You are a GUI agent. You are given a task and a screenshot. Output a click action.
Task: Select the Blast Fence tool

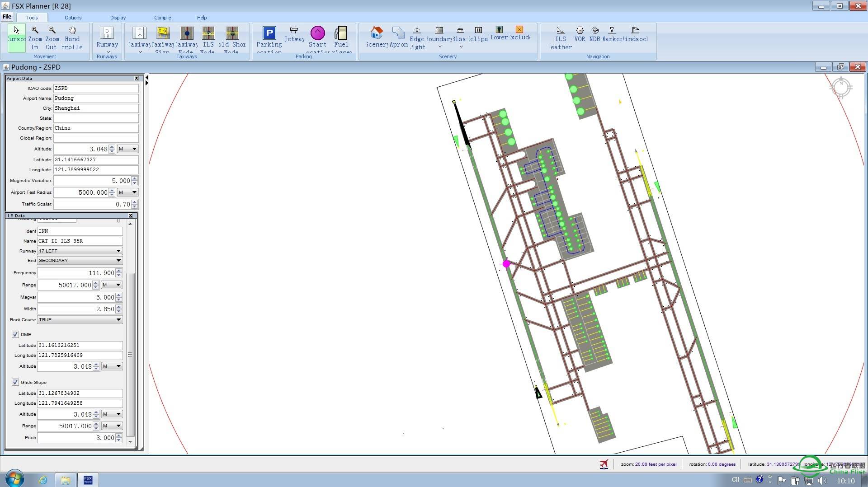tap(460, 37)
